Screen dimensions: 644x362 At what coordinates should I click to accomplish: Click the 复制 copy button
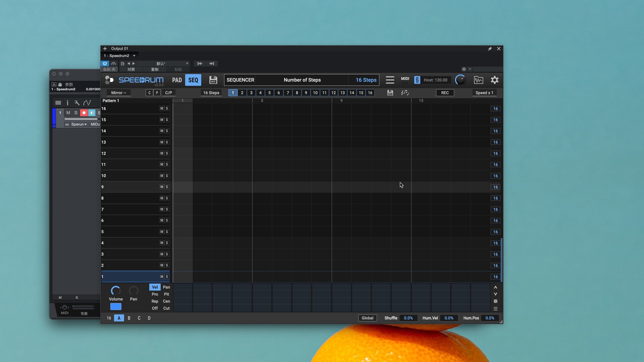click(x=155, y=69)
